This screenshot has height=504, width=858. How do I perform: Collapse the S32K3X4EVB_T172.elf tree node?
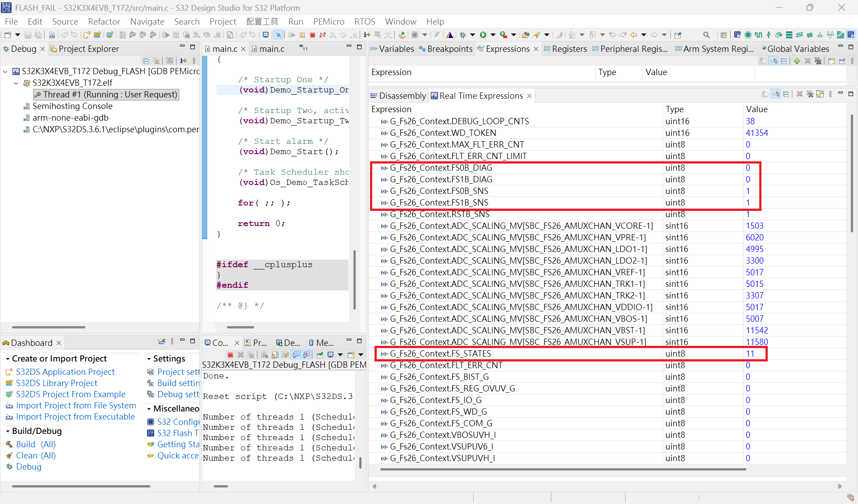coord(16,83)
